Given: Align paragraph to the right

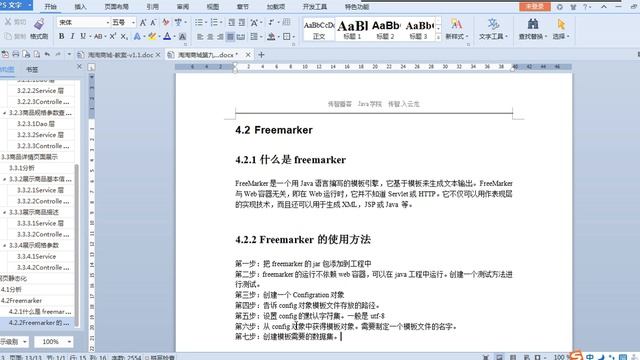Looking at the screenshot, I should pyautogui.click(x=220, y=37).
